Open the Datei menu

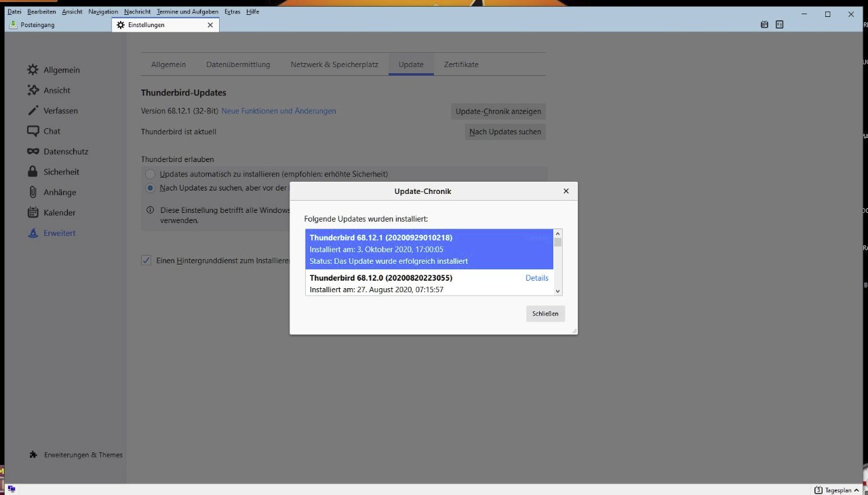pos(14,12)
